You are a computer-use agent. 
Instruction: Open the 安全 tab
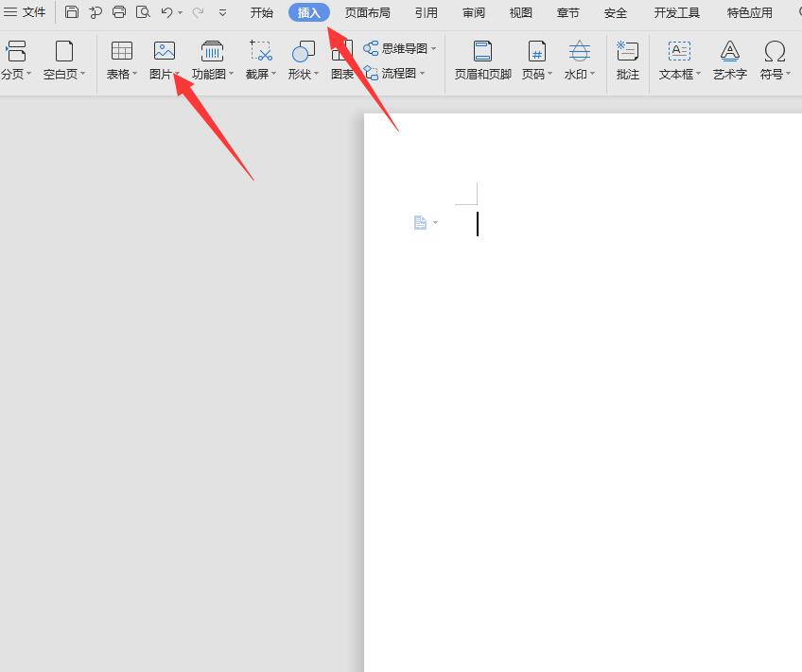tap(616, 12)
